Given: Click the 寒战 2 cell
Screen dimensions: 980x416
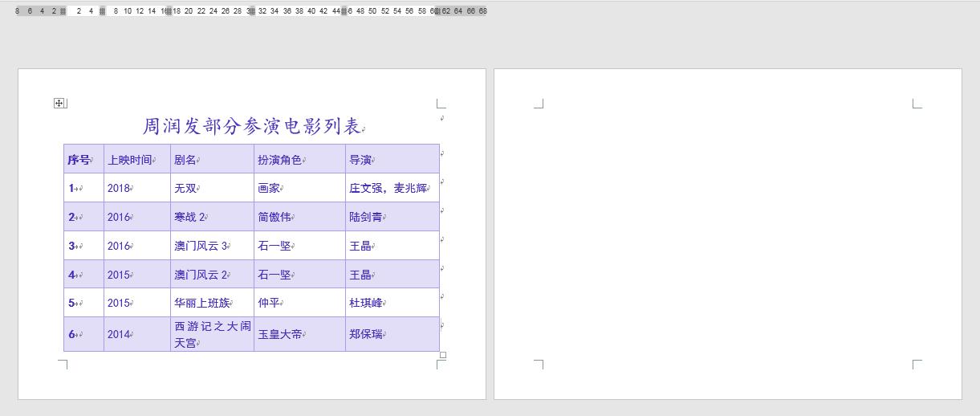Looking at the screenshot, I should 212,217.
